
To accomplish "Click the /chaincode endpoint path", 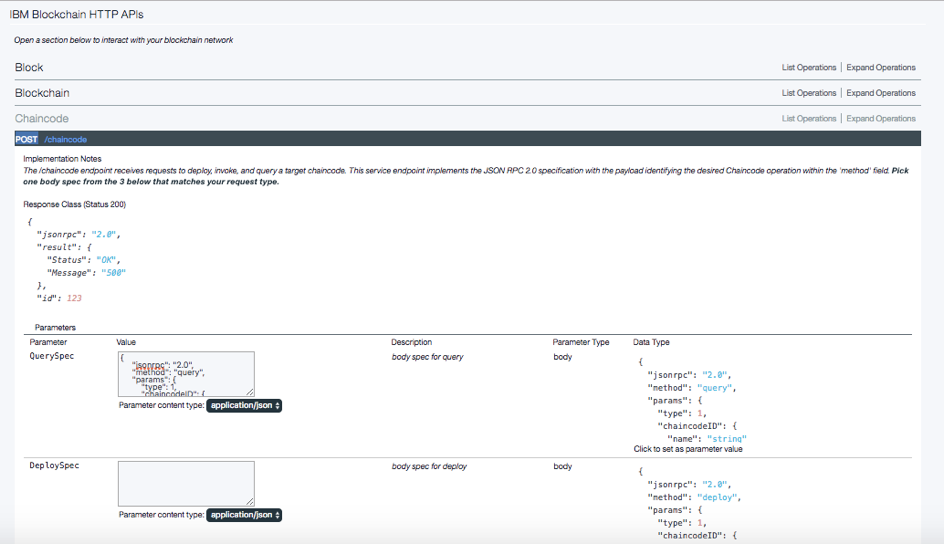I will [65, 139].
